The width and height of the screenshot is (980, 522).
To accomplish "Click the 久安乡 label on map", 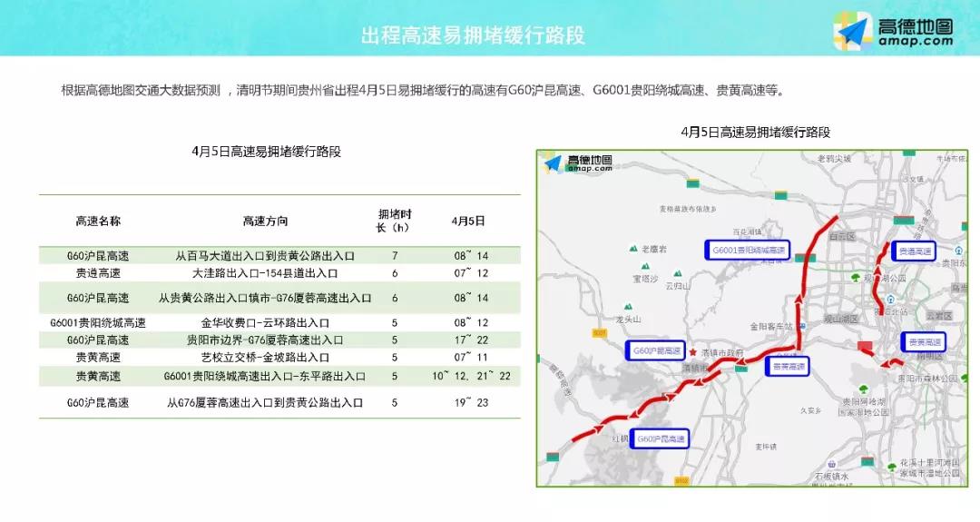I will pos(810,410).
